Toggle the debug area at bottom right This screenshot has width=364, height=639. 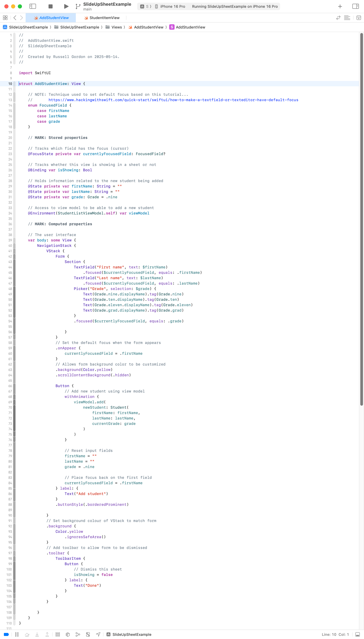click(357, 634)
